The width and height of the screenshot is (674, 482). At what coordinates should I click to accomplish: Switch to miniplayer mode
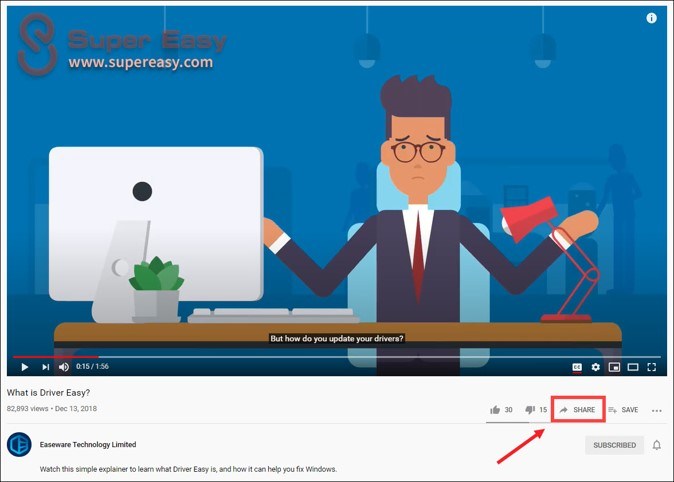pos(614,367)
